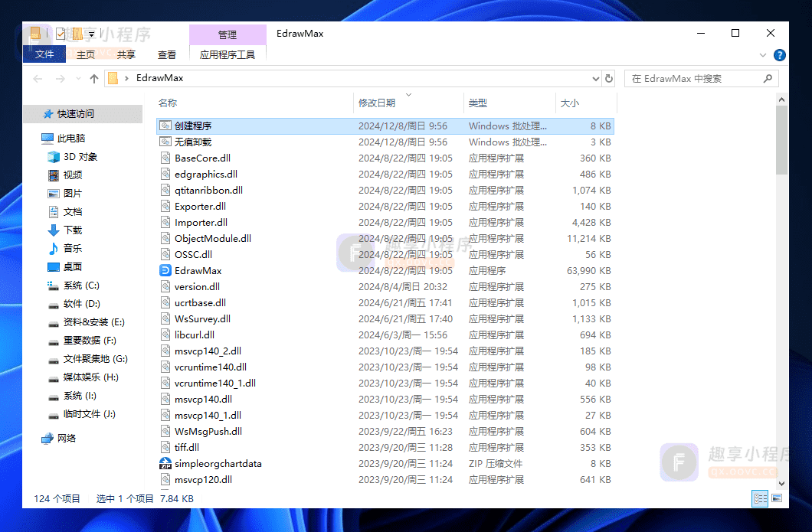Image resolution: width=812 pixels, height=532 pixels.
Task: Click the help question mark icon
Action: pos(779,55)
